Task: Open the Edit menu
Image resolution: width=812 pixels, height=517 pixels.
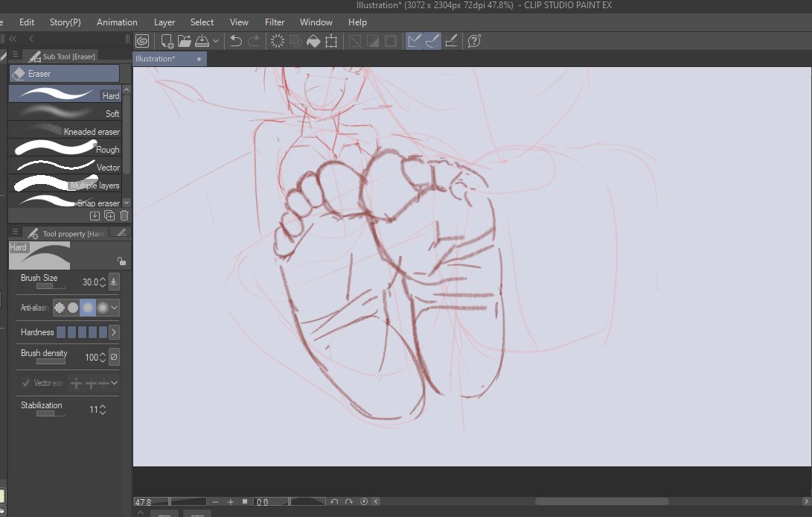Action: (x=27, y=22)
